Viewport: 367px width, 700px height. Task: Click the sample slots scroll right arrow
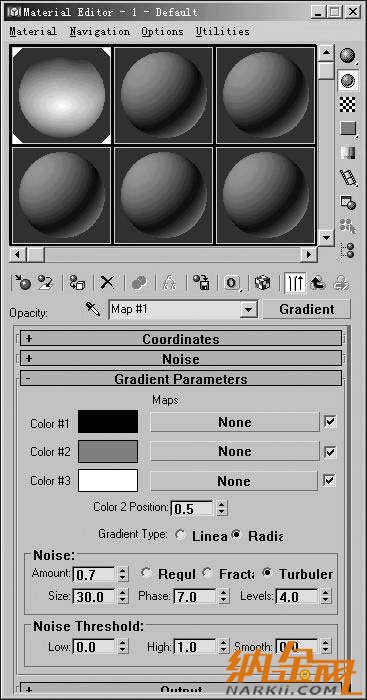click(x=308, y=254)
